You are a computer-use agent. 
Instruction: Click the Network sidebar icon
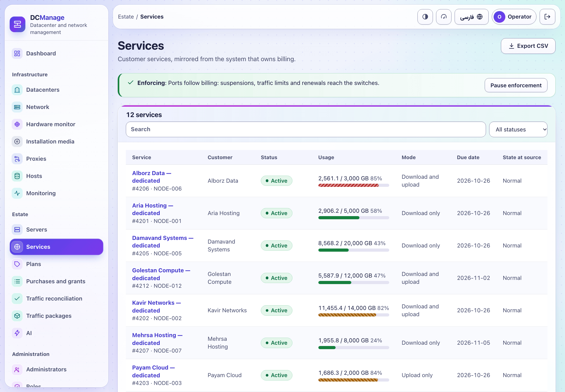tap(17, 107)
